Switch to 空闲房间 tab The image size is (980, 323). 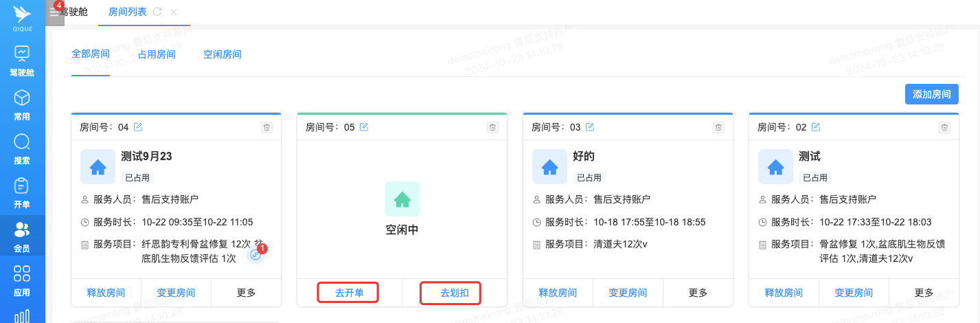(x=222, y=54)
